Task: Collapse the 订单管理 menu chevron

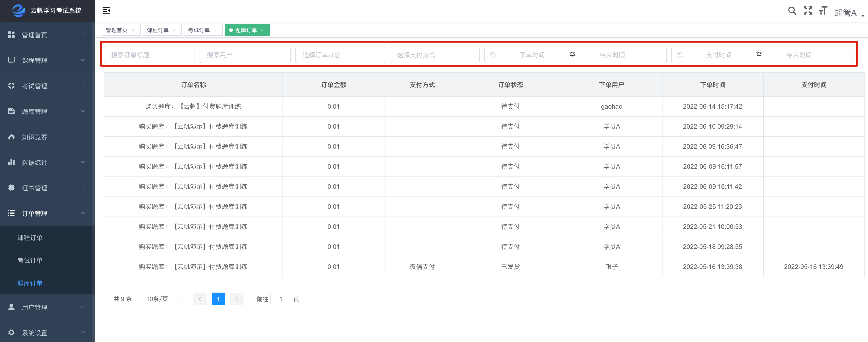Action: point(83,213)
